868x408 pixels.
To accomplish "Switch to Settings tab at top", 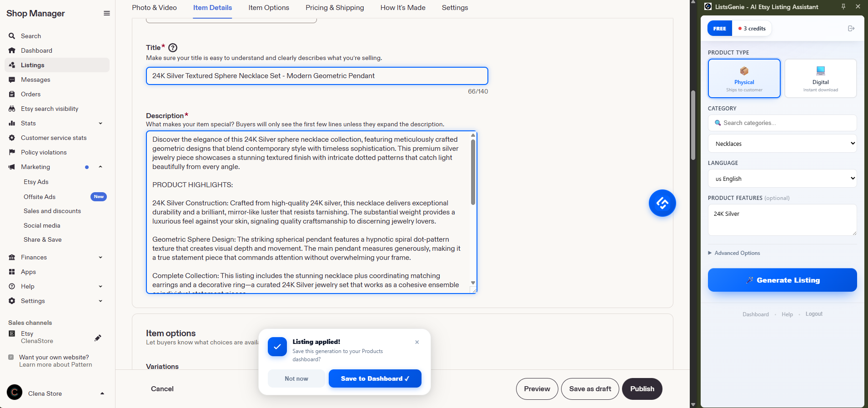I will 455,8.
